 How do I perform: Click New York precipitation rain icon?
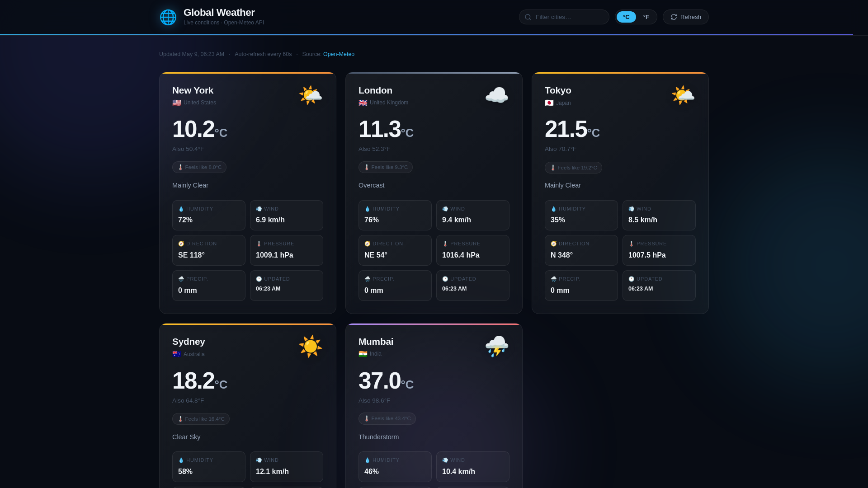pos(181,279)
